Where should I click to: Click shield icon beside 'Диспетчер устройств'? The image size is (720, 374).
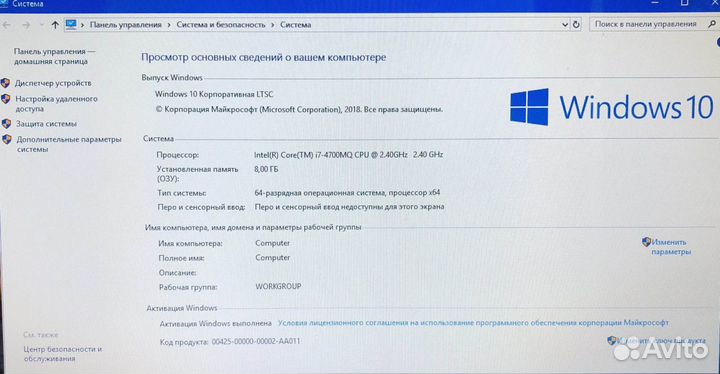click(6, 83)
